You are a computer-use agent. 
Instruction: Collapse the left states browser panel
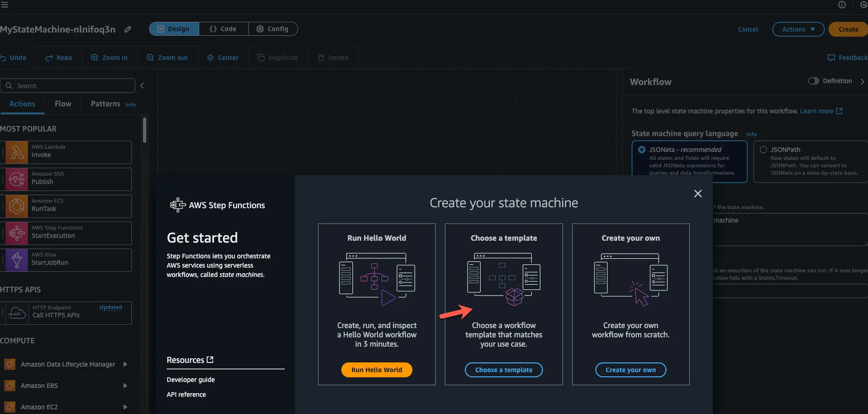click(x=142, y=85)
